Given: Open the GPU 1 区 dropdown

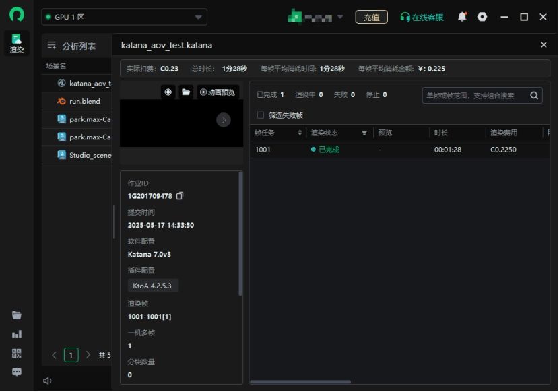Looking at the screenshot, I should coord(124,17).
